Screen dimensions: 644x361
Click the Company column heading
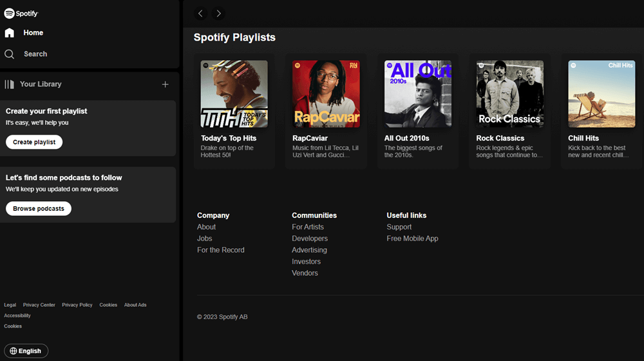pos(213,215)
